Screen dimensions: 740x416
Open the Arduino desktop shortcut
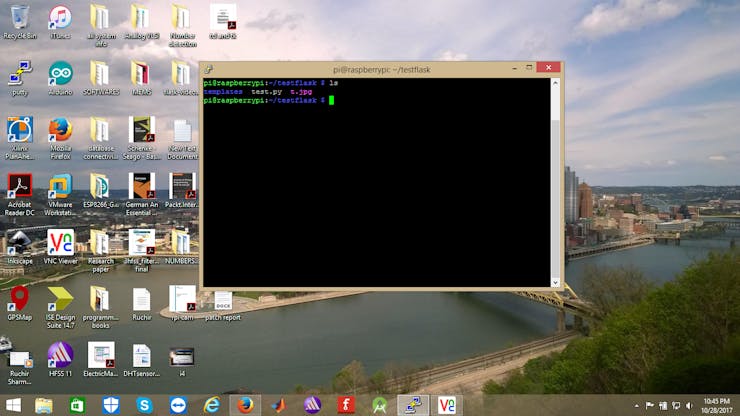(x=60, y=78)
